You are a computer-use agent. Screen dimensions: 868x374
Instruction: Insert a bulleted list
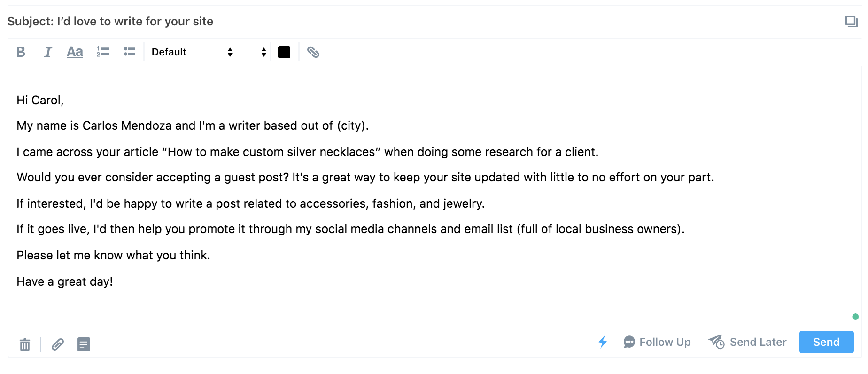click(x=130, y=52)
